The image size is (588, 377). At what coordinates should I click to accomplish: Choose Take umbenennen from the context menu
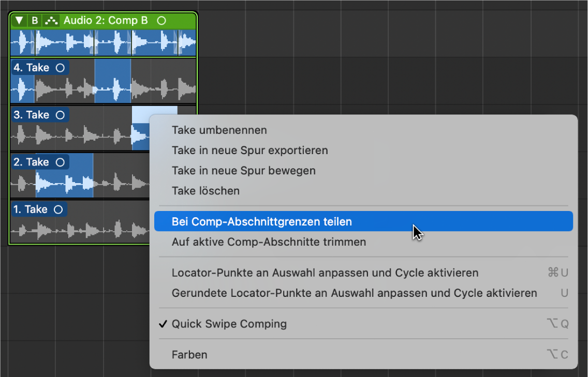click(219, 130)
